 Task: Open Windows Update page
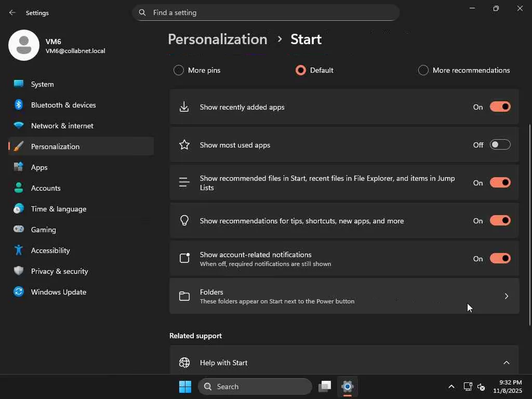pyautogui.click(x=58, y=292)
